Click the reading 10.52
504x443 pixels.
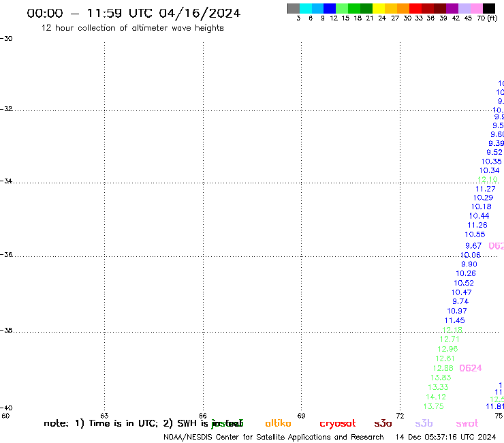(464, 283)
